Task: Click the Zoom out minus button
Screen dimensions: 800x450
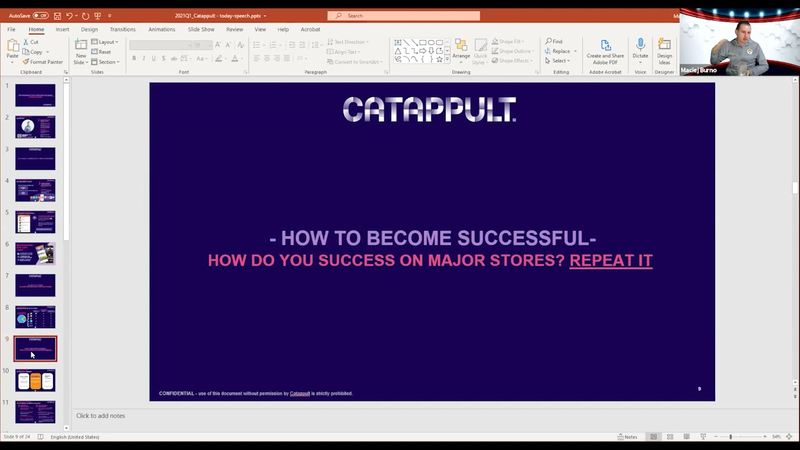Action: pyautogui.click(x=716, y=437)
